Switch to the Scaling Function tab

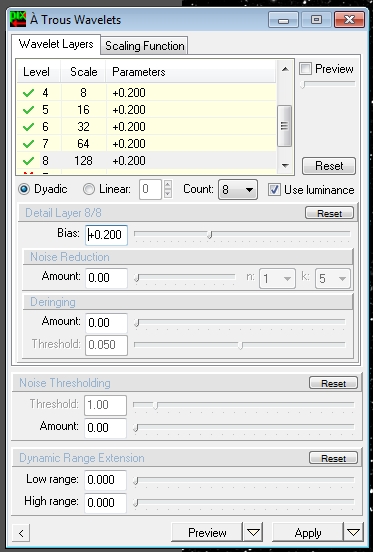point(144,46)
